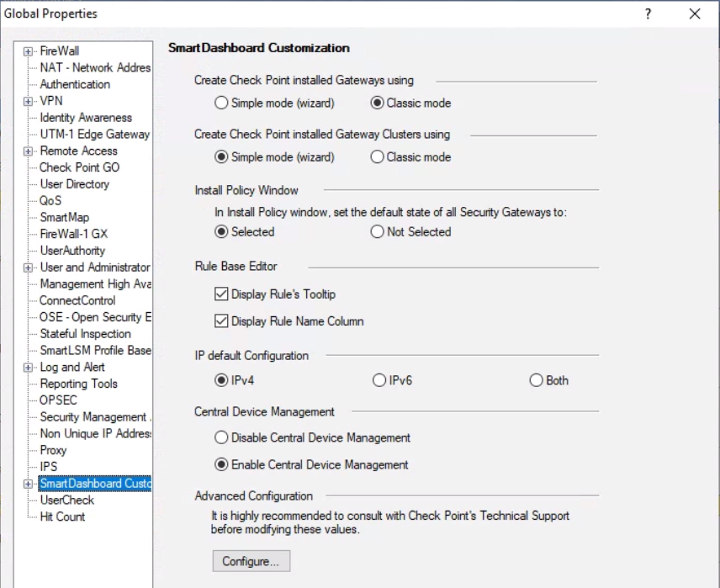Screen dimensions: 720x588
Task: Choose Disable Central Device Management
Action: 221,437
